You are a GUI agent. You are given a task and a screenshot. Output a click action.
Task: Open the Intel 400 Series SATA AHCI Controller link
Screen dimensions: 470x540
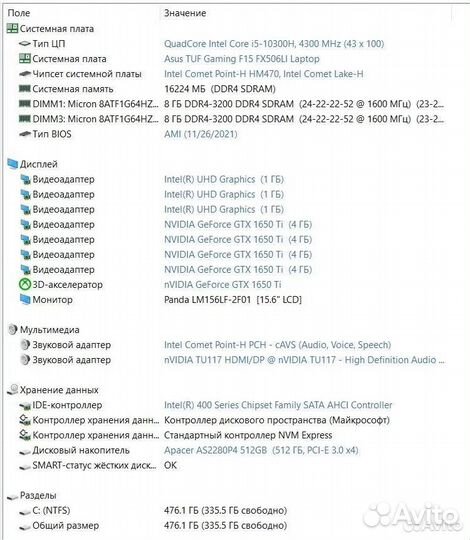coord(278,405)
